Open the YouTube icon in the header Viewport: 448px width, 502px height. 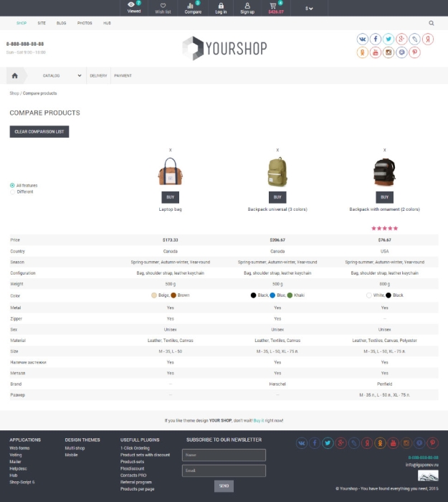[376, 52]
